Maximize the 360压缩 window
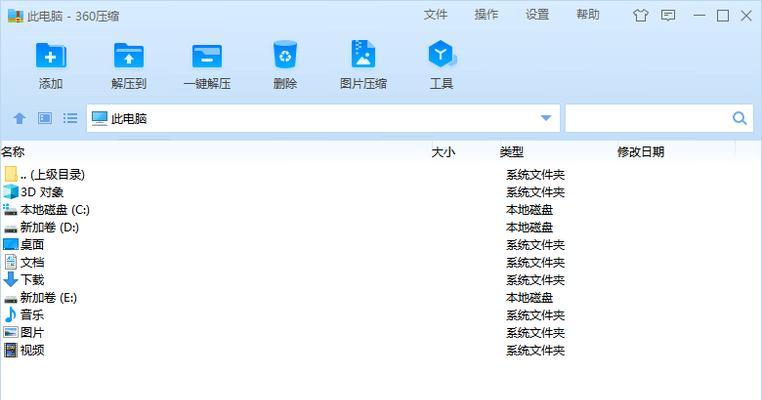The height and width of the screenshot is (400, 762). pyautogui.click(x=723, y=16)
